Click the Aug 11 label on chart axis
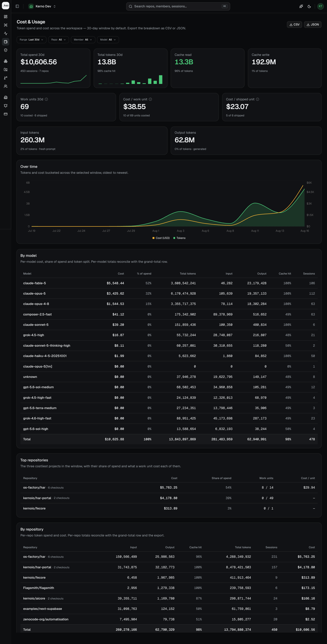 (x=255, y=231)
